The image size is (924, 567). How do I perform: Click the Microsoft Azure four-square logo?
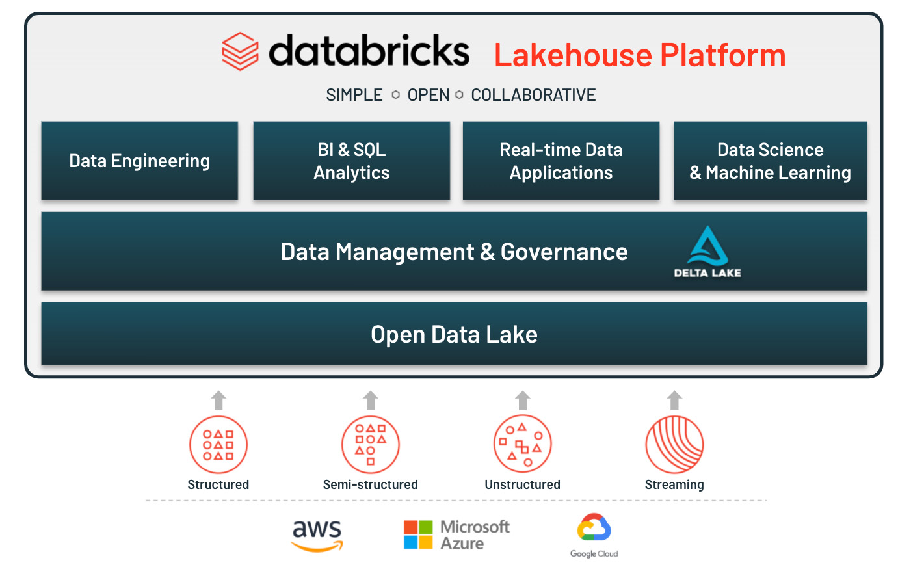click(x=418, y=534)
